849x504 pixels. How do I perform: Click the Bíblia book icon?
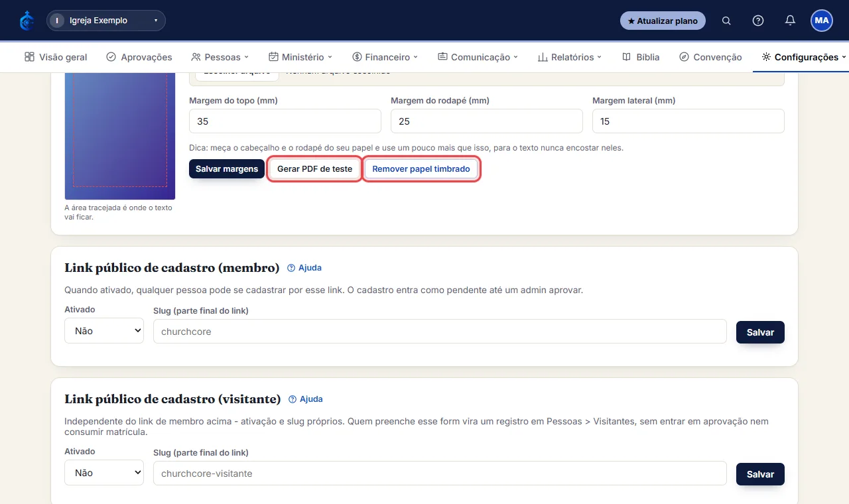click(x=627, y=57)
